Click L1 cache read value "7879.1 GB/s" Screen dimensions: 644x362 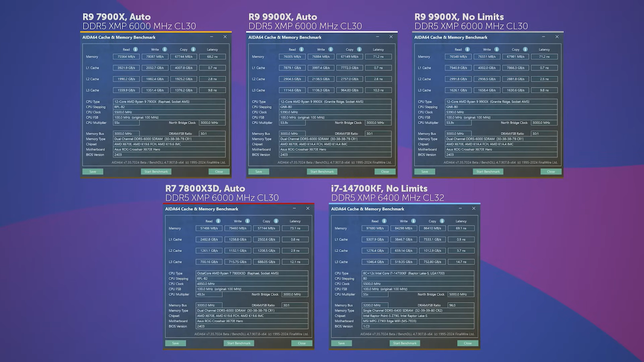pyautogui.click(x=292, y=68)
